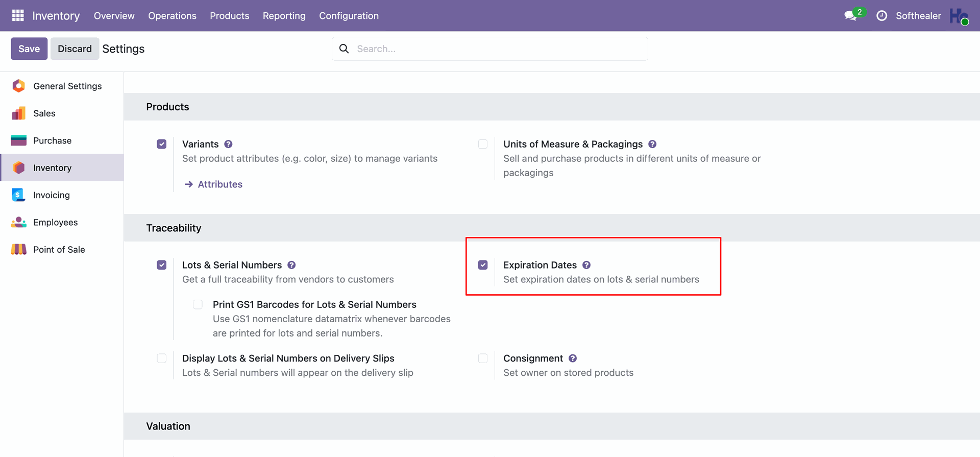Tick Display Lots on Delivery Slips checkbox
Image resolution: width=980 pixels, height=457 pixels.
pyautogui.click(x=162, y=358)
